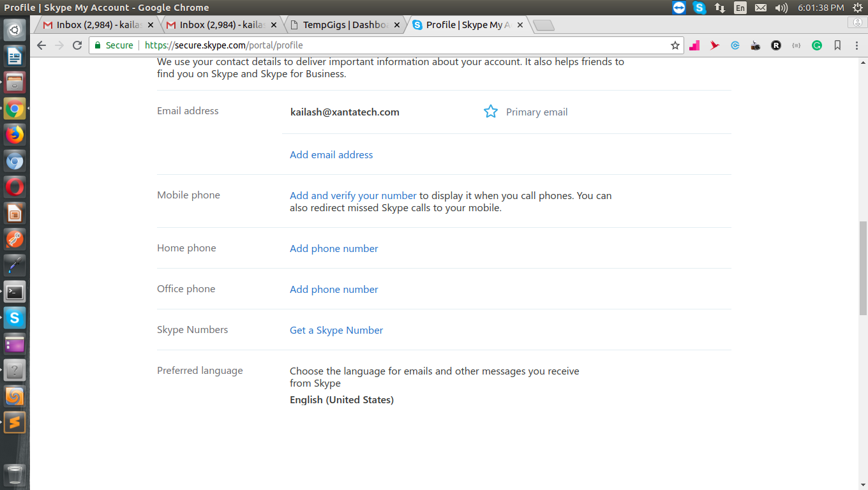Launch Firefox from the Ubuntu launcher
The image size is (868, 490).
[x=15, y=135]
